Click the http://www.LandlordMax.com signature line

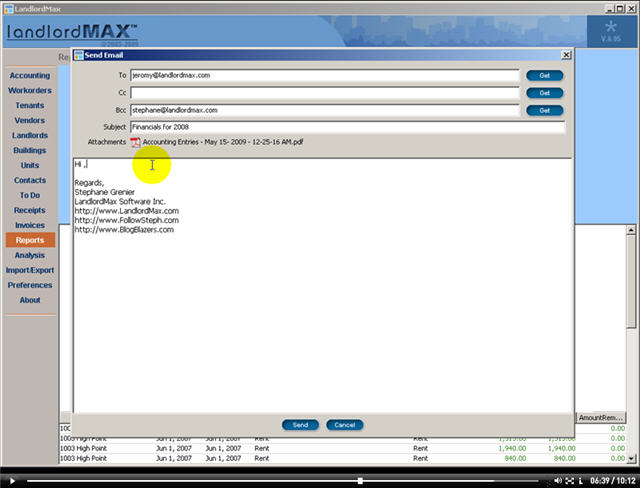click(127, 211)
